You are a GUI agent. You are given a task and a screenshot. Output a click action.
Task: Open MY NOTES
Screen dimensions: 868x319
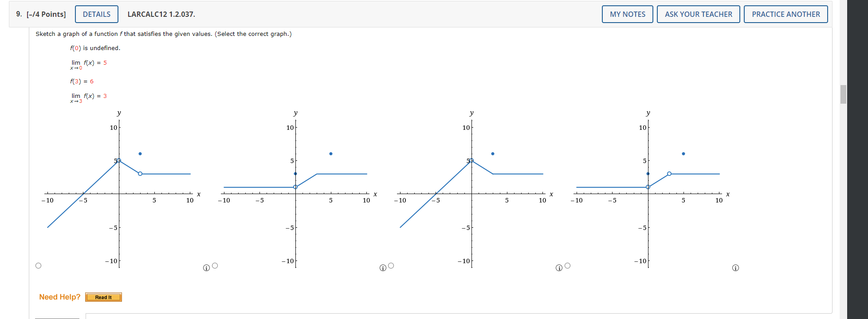click(627, 14)
